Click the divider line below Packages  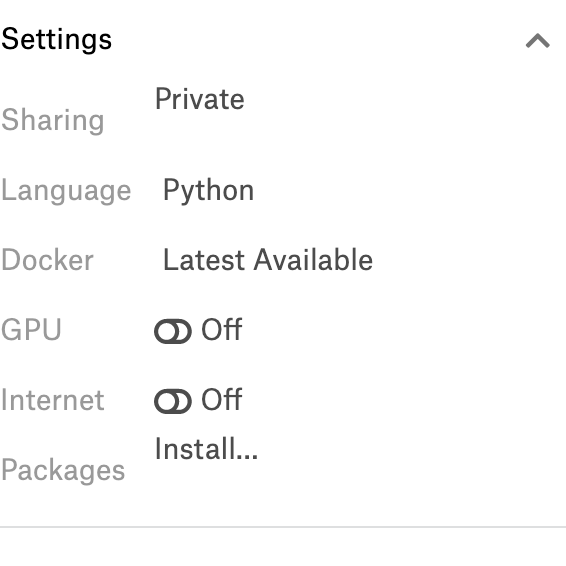click(283, 527)
